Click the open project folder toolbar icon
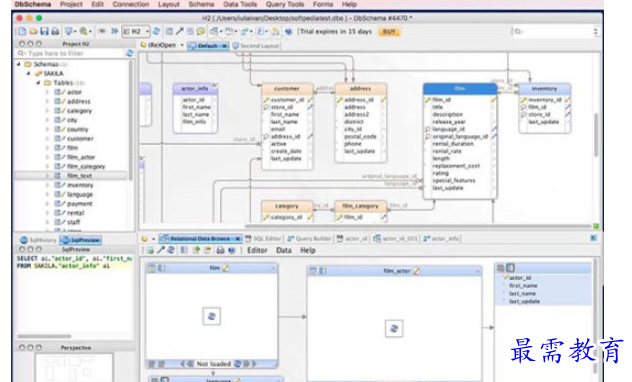Screen dimensions: 632x382 click(x=33, y=31)
